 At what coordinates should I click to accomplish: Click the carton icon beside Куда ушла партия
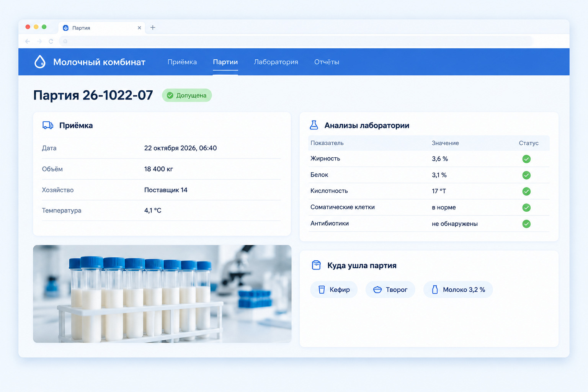click(x=316, y=265)
